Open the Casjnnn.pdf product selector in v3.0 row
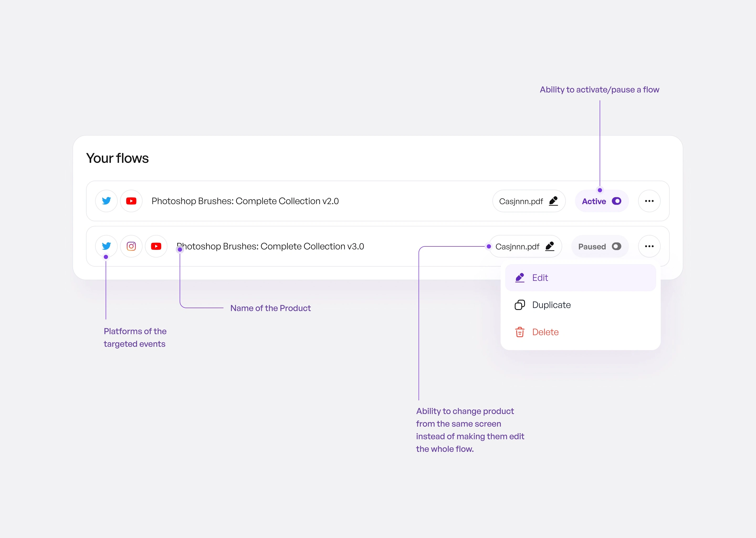This screenshot has width=756, height=538. [517, 246]
